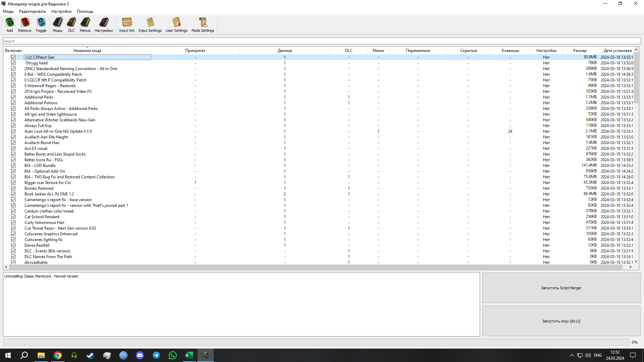Image resolution: width=644 pixels, height=362 pixels.
Task: Click the volume icon in system tray
Action: (x=588, y=355)
